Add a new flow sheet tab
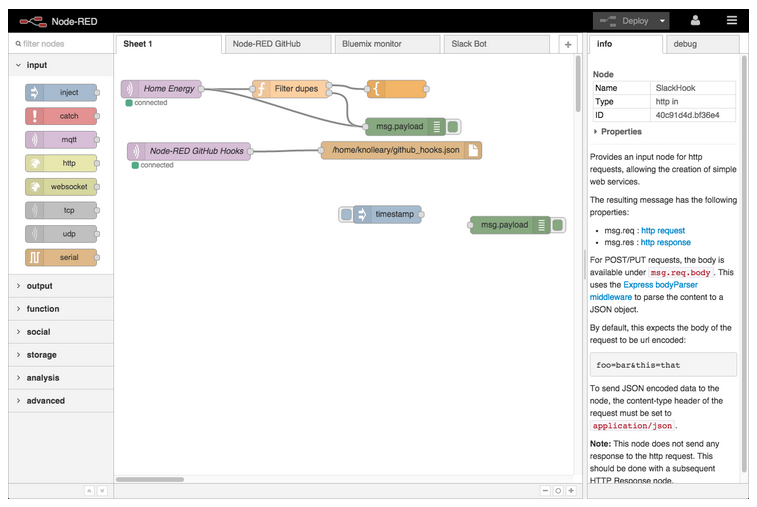The image size is (757, 507). [x=568, y=44]
